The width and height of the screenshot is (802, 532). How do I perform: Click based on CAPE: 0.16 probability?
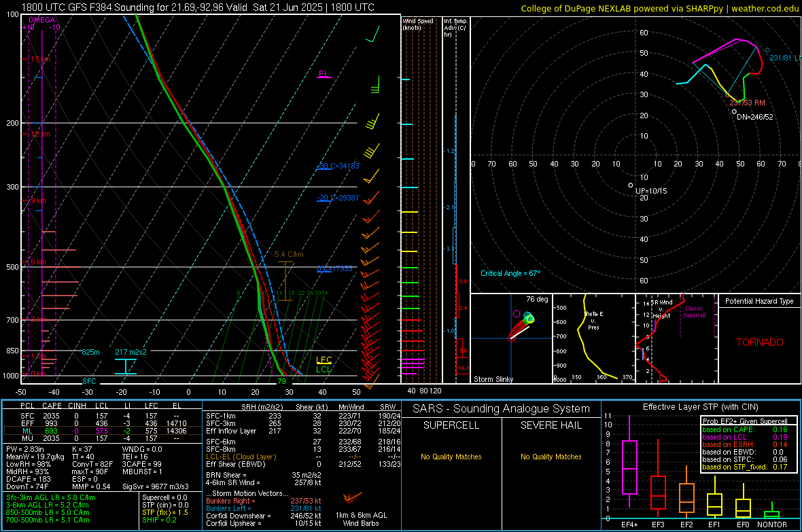(745, 429)
